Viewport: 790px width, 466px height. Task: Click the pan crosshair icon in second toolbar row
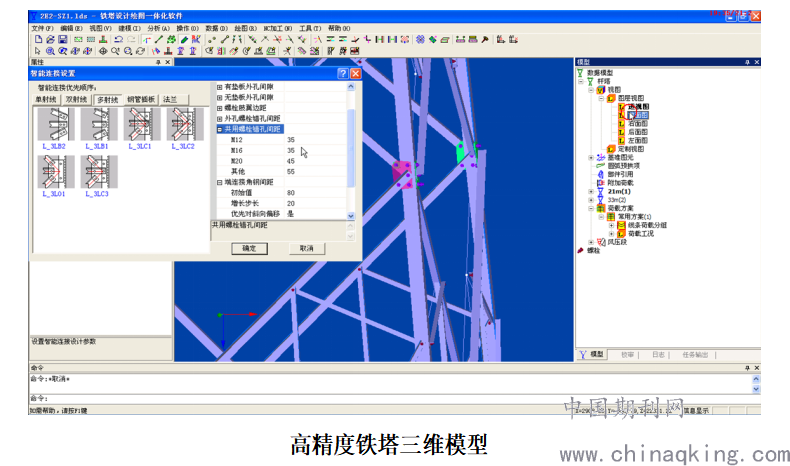click(x=103, y=51)
